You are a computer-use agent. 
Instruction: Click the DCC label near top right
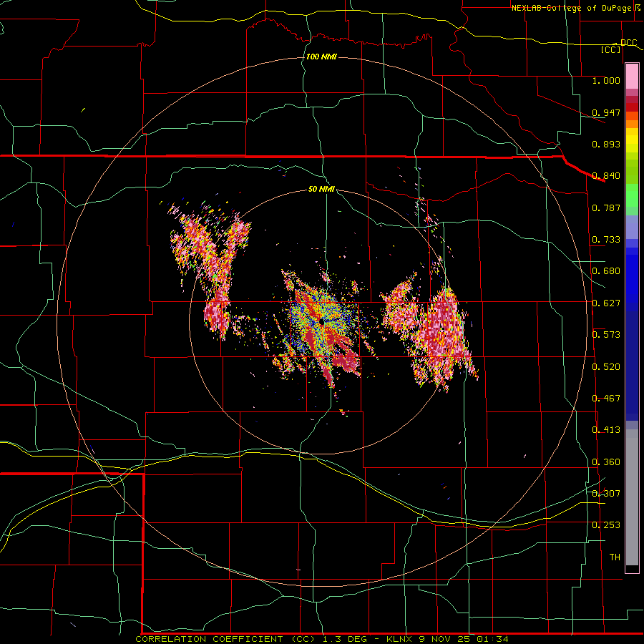(628, 43)
